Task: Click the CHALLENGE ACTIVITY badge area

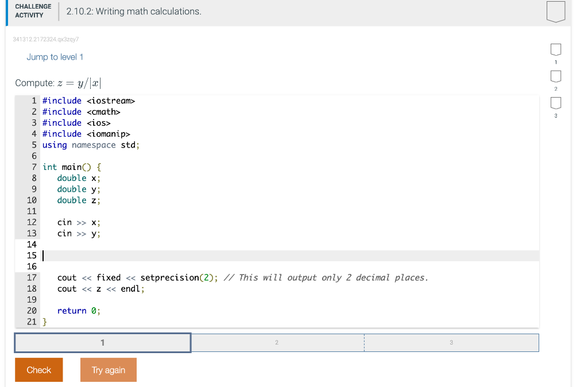Action: (32, 10)
